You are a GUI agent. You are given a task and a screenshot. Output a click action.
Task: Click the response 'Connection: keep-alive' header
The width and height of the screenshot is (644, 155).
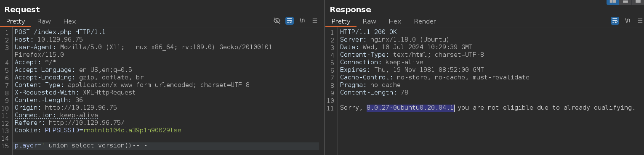381,62
